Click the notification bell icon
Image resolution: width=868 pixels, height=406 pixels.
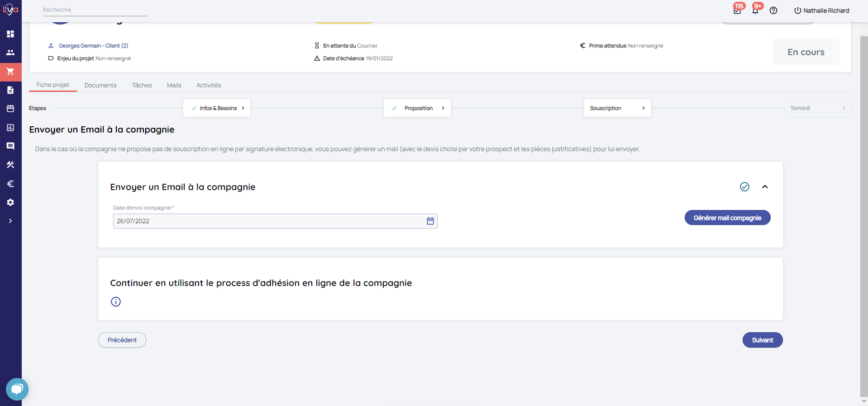pos(755,10)
